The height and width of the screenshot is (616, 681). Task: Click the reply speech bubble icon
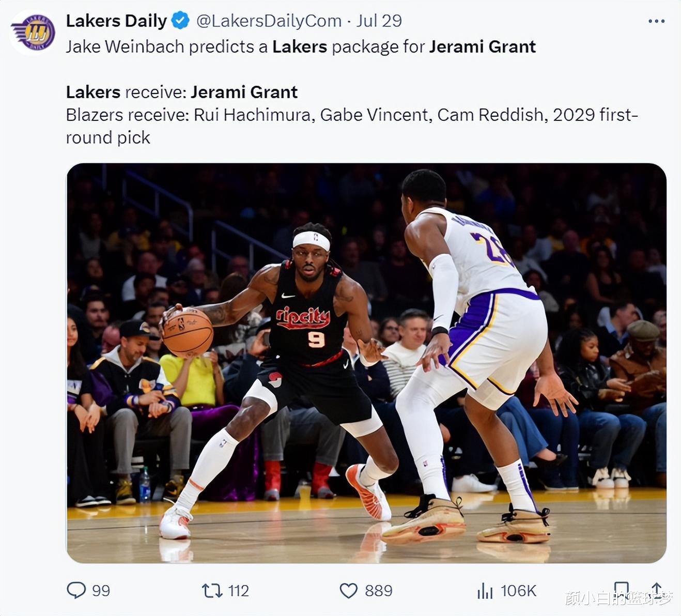tap(76, 590)
